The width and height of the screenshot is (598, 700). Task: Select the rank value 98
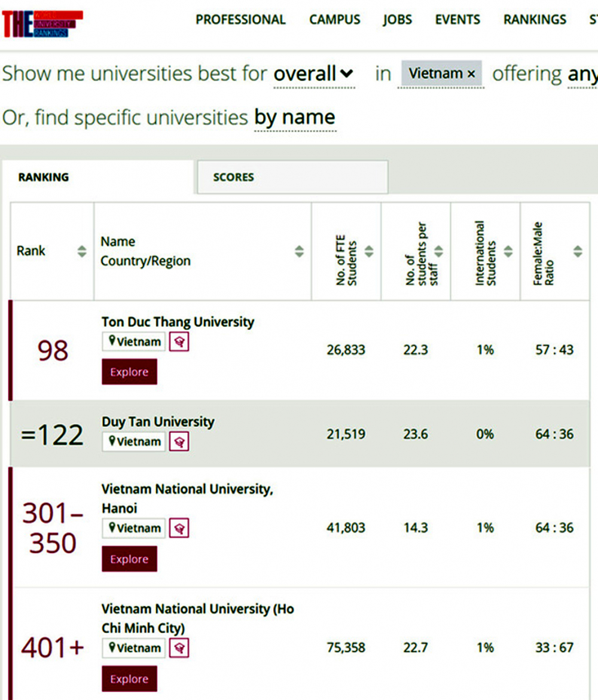tap(53, 350)
